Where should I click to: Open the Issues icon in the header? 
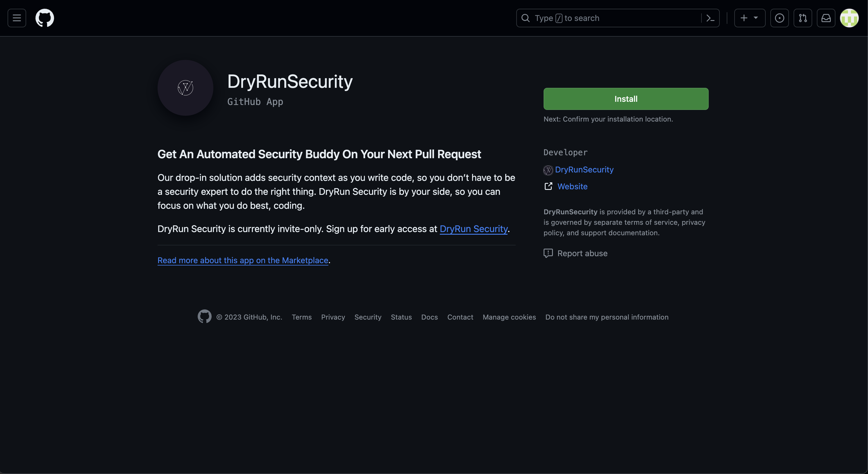pyautogui.click(x=780, y=18)
